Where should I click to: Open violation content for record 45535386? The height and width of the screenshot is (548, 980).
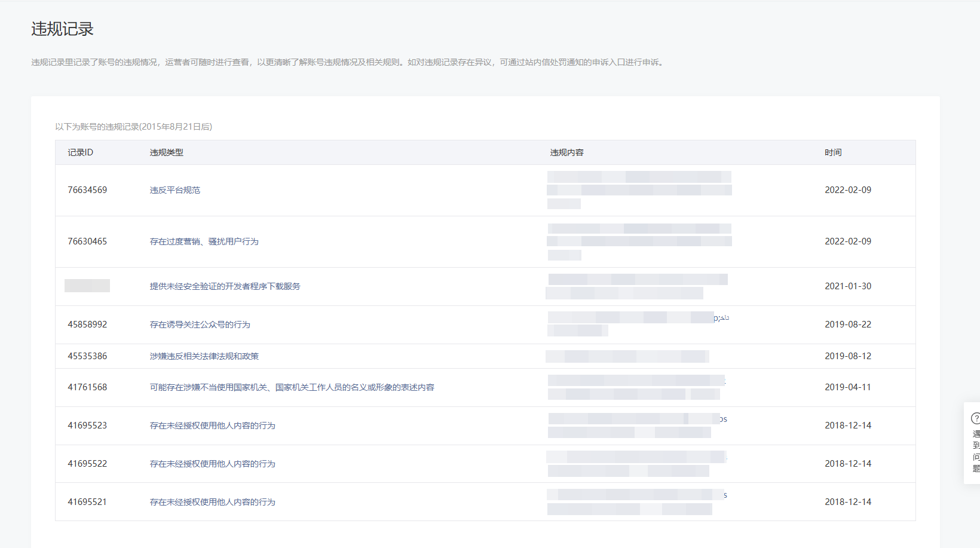627,356
